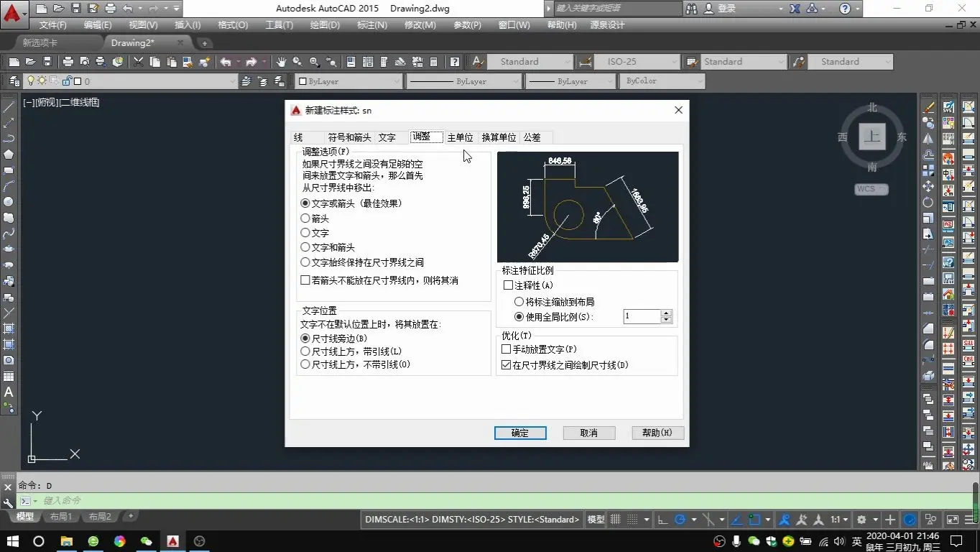Select '尺寸线上方，带引线(L)' radio
The image size is (980, 552).
click(305, 351)
